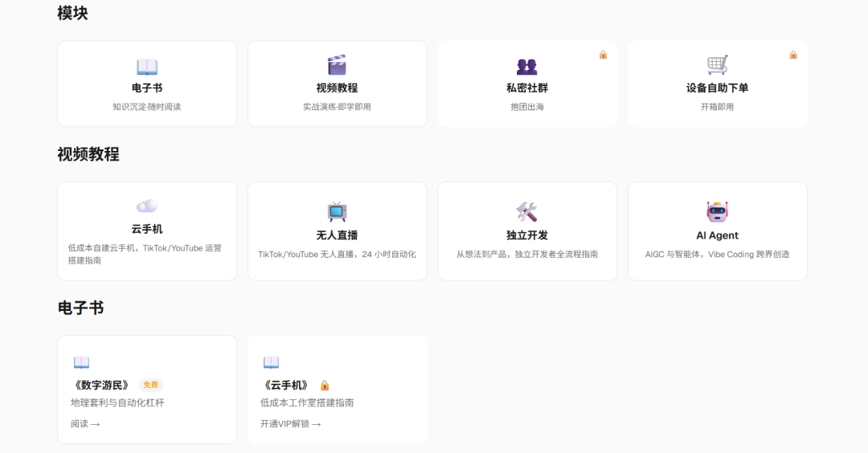Open the 私密社群 module card title
This screenshot has height=453, width=868.
click(x=527, y=88)
